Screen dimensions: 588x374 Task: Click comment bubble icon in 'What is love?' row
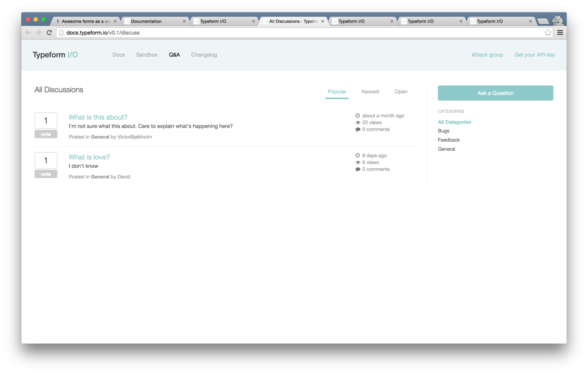tap(358, 170)
